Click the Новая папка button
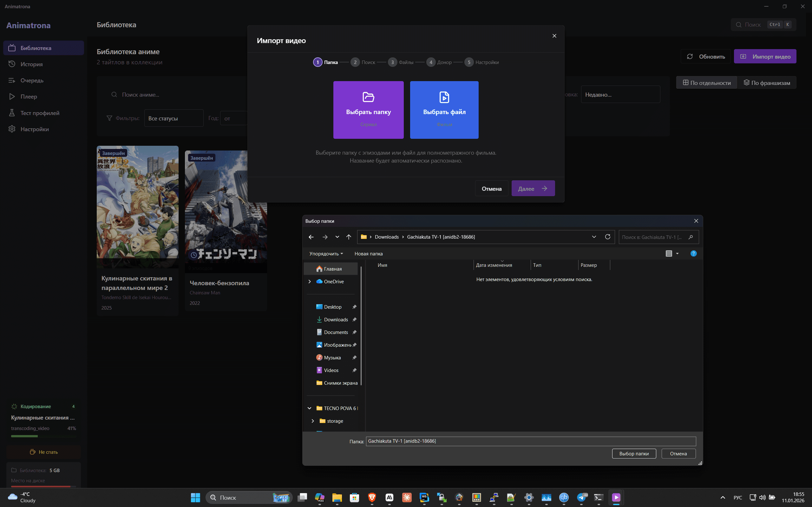Viewport: 812px width, 507px height. [369, 254]
